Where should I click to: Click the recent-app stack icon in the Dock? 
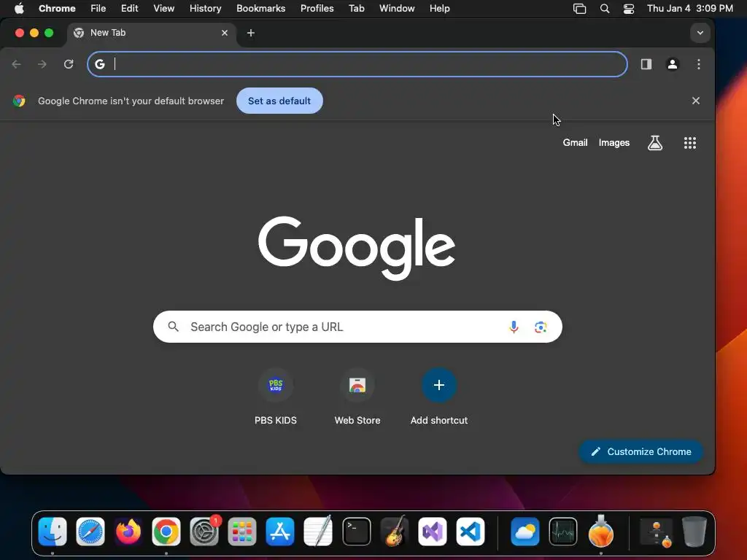point(657,533)
